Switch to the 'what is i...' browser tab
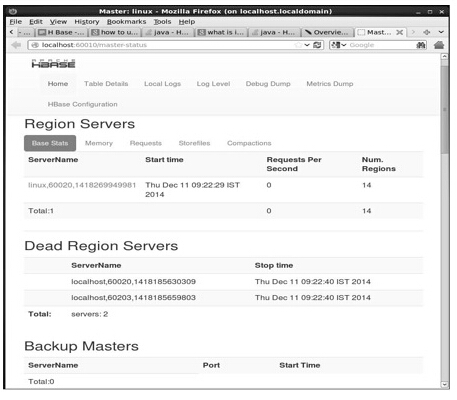The image size is (457, 400). click(221, 32)
